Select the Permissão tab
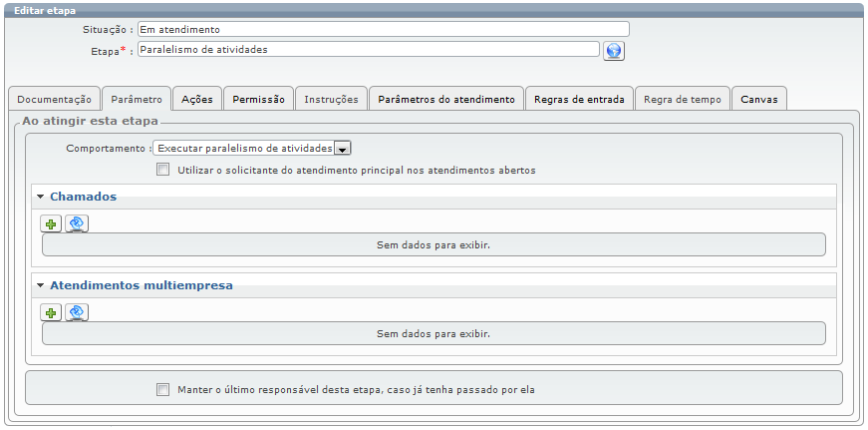 pyautogui.click(x=258, y=100)
